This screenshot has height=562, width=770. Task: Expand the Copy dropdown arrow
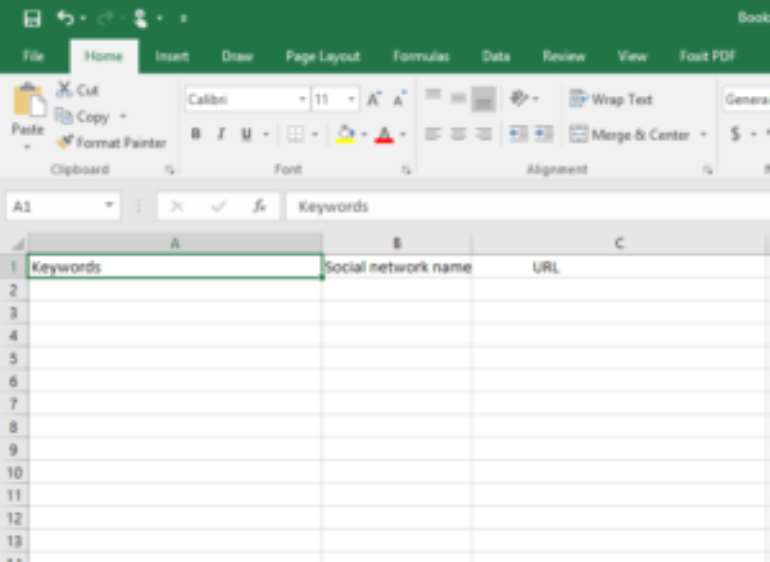point(123,116)
